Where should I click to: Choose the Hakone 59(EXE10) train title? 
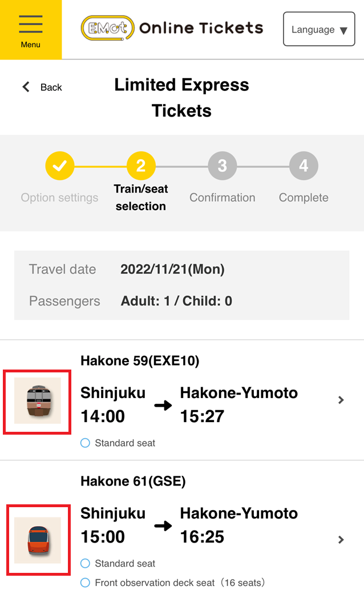pyautogui.click(x=140, y=361)
